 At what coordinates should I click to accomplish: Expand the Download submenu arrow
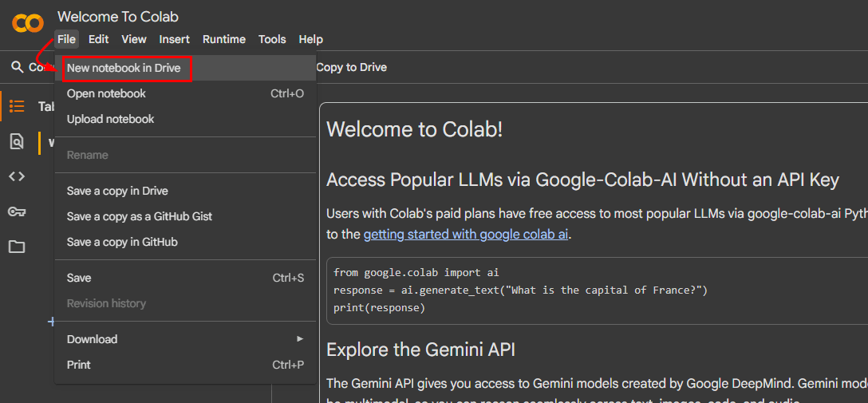coord(300,339)
